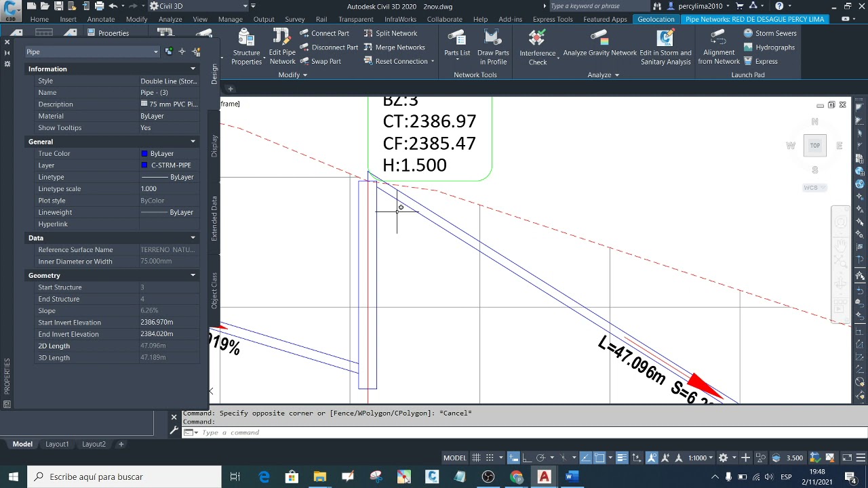Expand the Modify ribbon panel

(x=292, y=75)
